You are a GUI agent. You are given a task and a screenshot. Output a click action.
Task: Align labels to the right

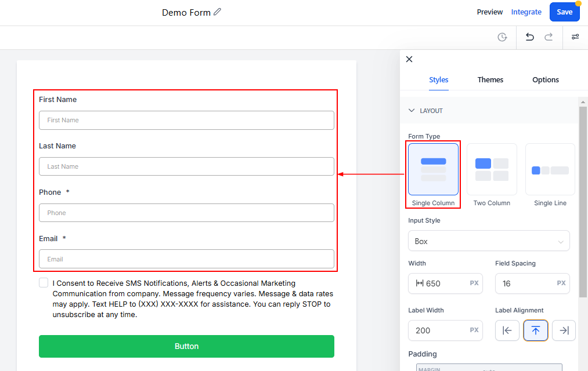pyautogui.click(x=564, y=330)
